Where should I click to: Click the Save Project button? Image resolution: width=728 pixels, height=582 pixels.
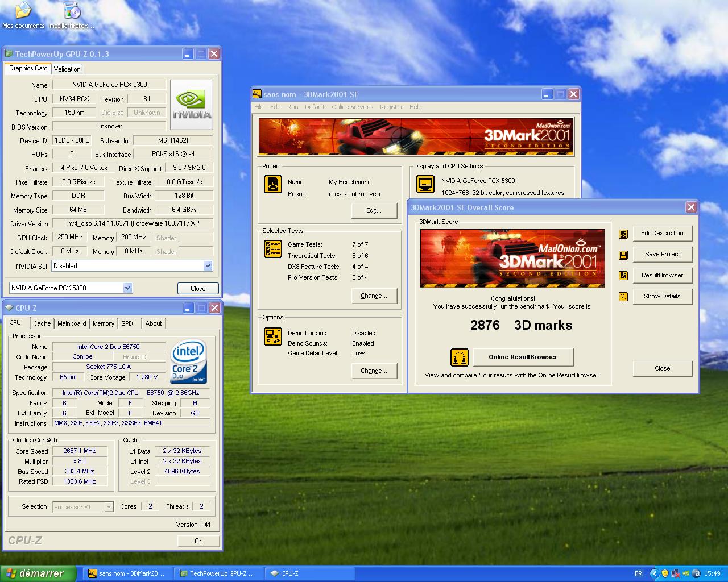(662, 254)
